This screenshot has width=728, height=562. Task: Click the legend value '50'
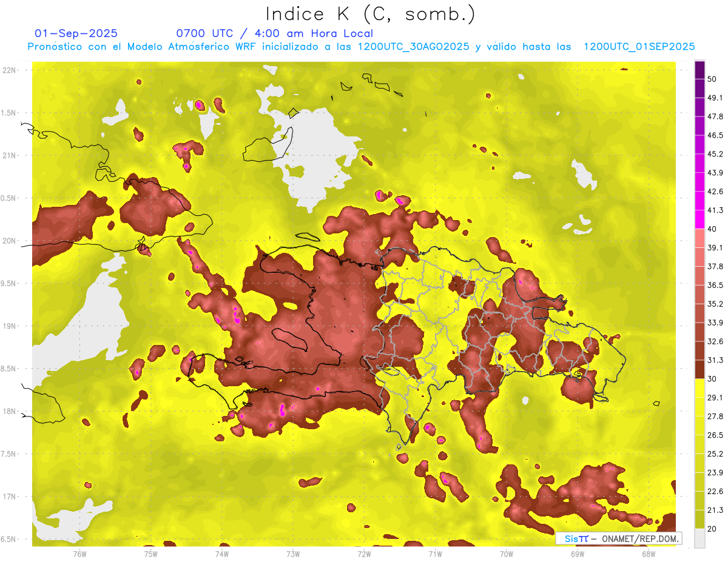coord(712,79)
